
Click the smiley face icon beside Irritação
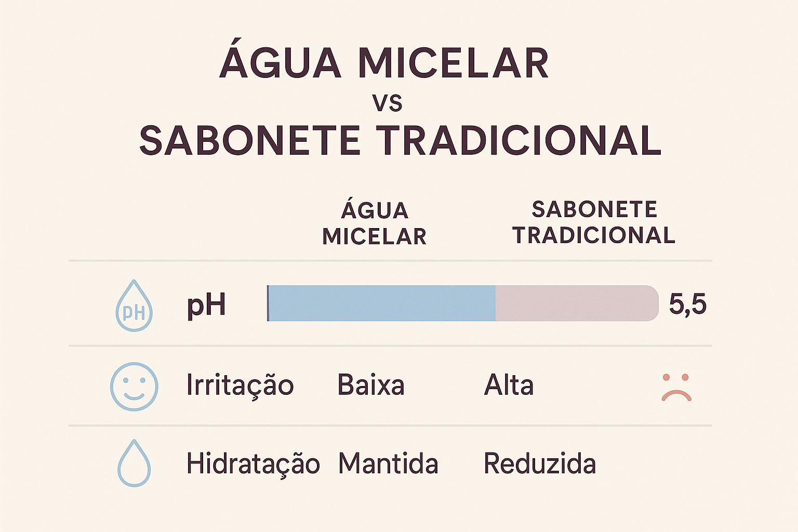(x=134, y=387)
